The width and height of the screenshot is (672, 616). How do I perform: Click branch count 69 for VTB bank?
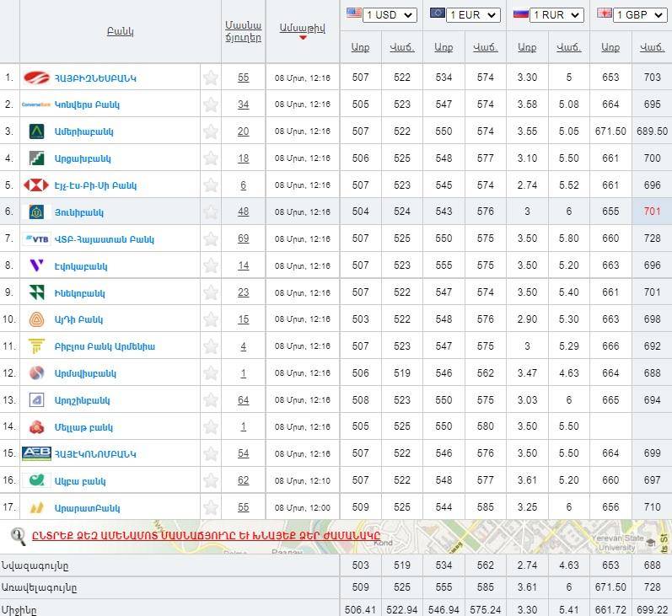click(243, 239)
